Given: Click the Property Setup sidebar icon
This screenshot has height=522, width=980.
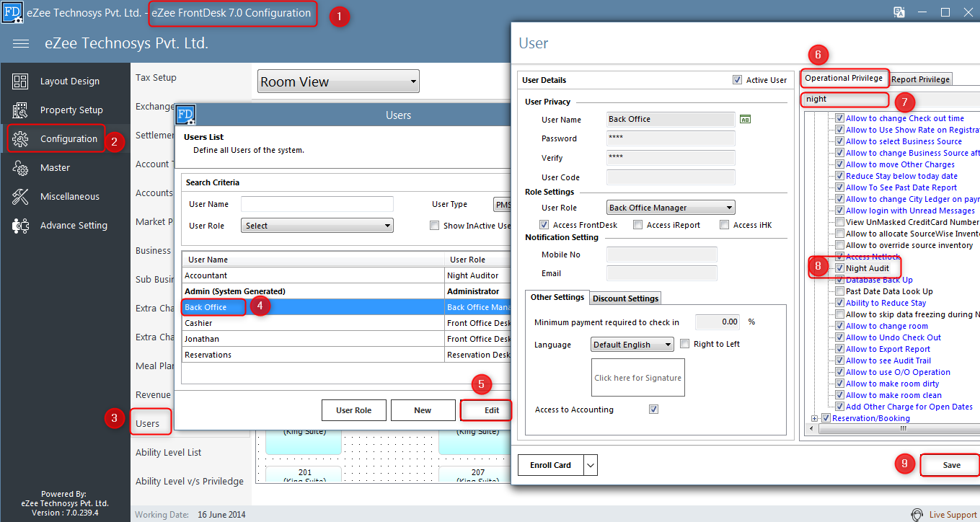Looking at the screenshot, I should coord(20,110).
